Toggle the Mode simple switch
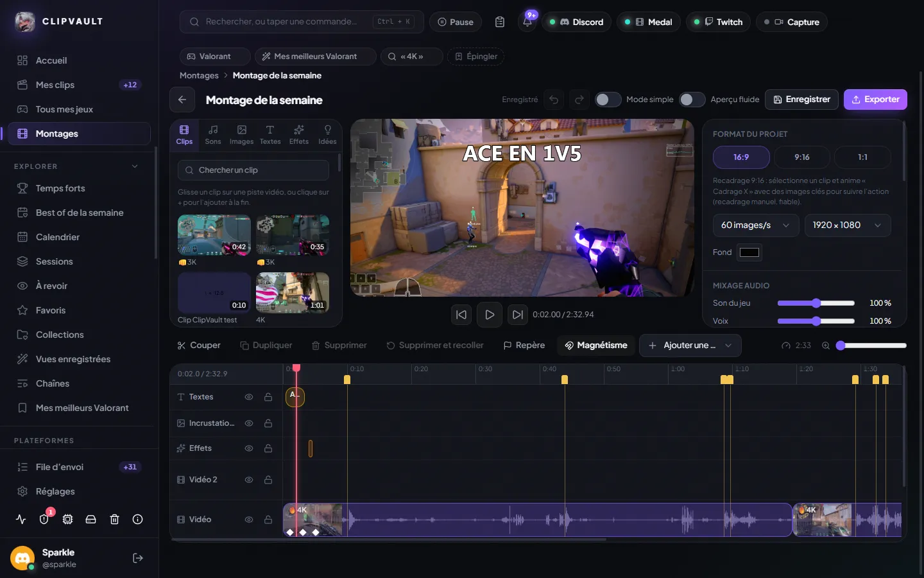Viewport: 924px width, 578px height. click(x=608, y=100)
